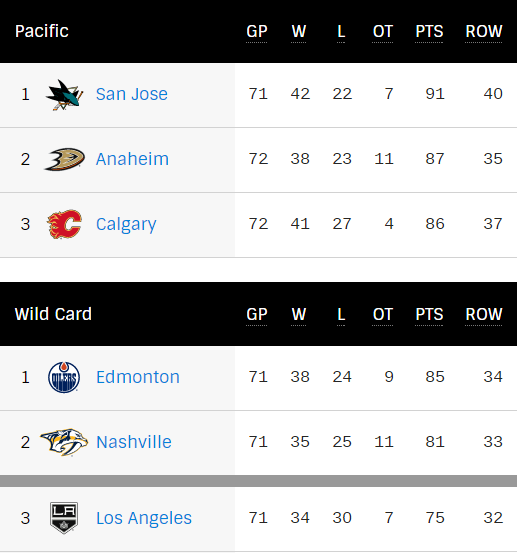Image resolution: width=517 pixels, height=553 pixels.
Task: Click the Calgary Flames logo
Action: (x=64, y=224)
